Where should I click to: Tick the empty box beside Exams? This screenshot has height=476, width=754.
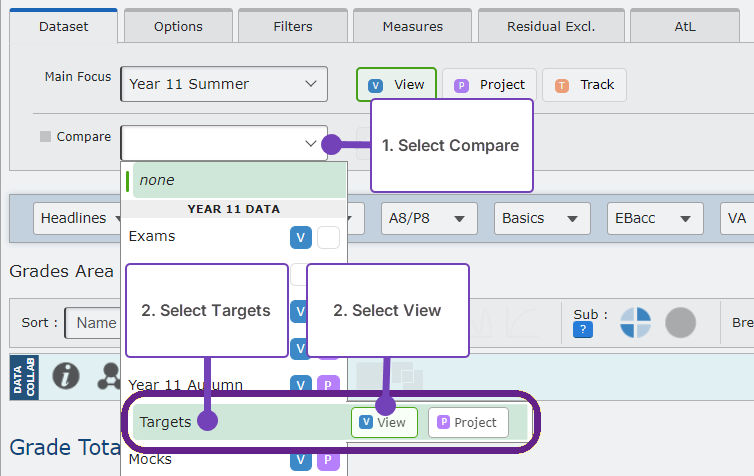coord(328,237)
